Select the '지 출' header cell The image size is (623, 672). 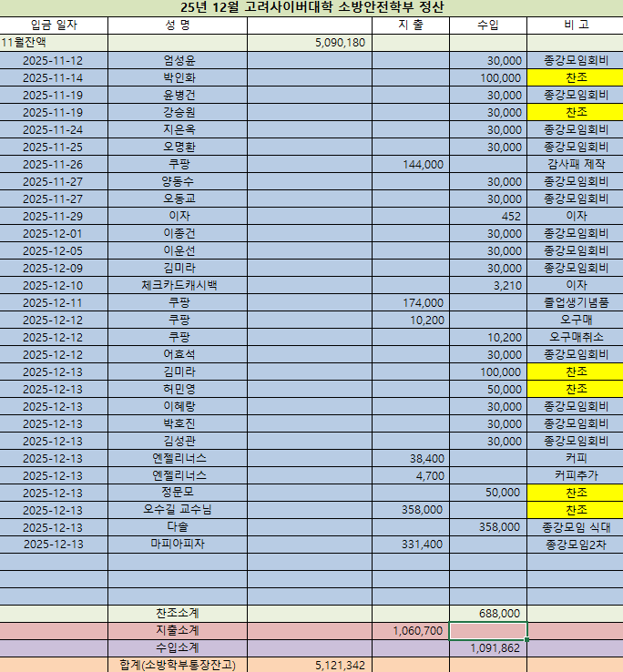point(410,25)
